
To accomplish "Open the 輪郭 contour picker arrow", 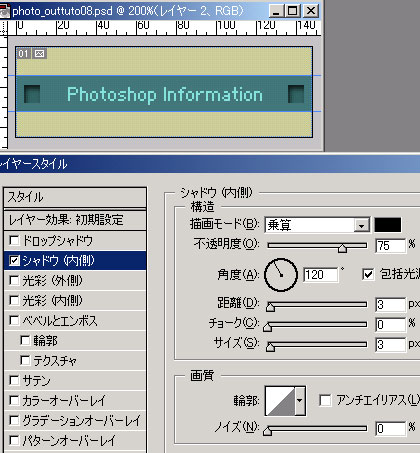I will tap(300, 401).
